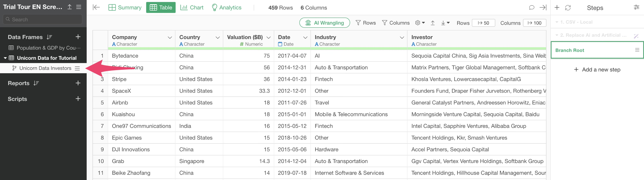
Task: Click the plus icon beside Steps
Action: (x=557, y=8)
